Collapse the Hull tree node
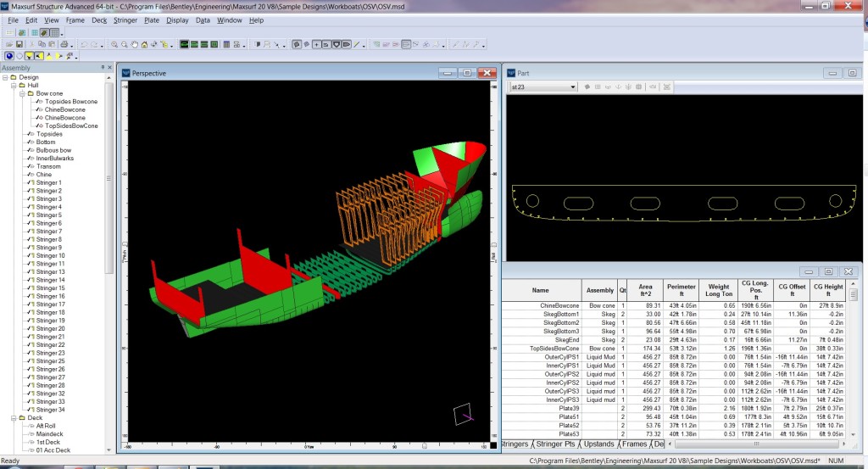The height and width of the screenshot is (469, 868). pos(14,86)
